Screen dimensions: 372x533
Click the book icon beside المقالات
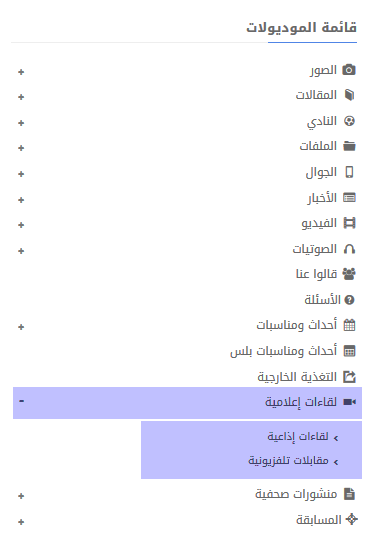tap(349, 95)
